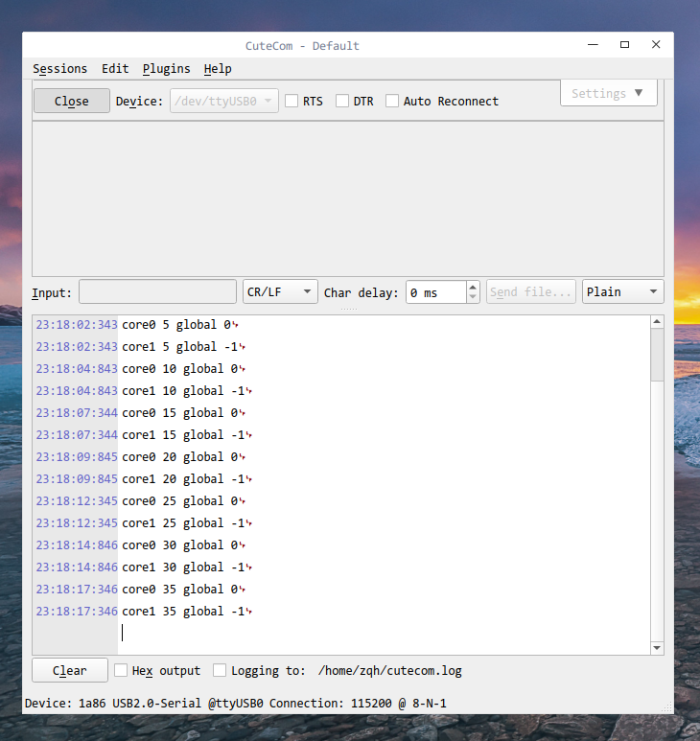Click the Input text field

[157, 291]
